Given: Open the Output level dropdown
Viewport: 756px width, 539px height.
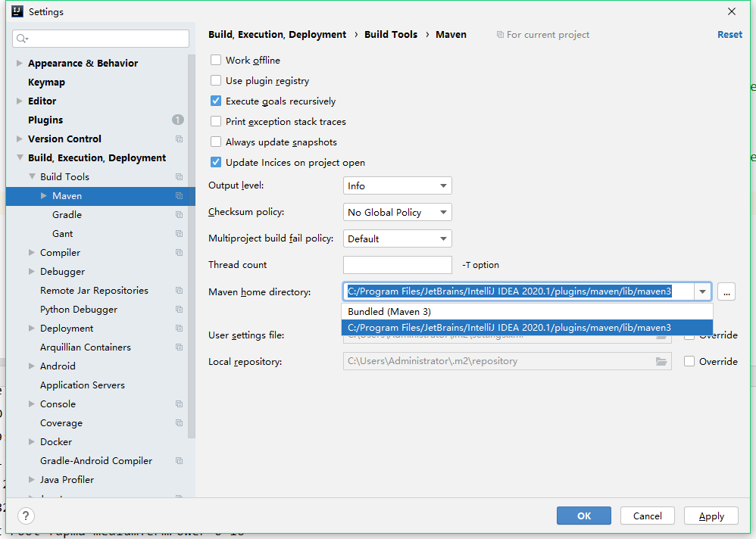Looking at the screenshot, I should (397, 185).
